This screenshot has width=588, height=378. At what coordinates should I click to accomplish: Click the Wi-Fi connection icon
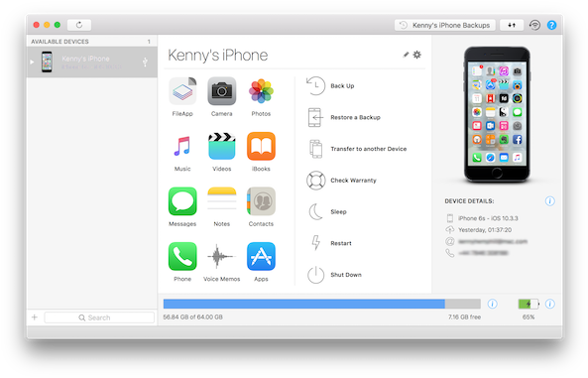pos(534,25)
